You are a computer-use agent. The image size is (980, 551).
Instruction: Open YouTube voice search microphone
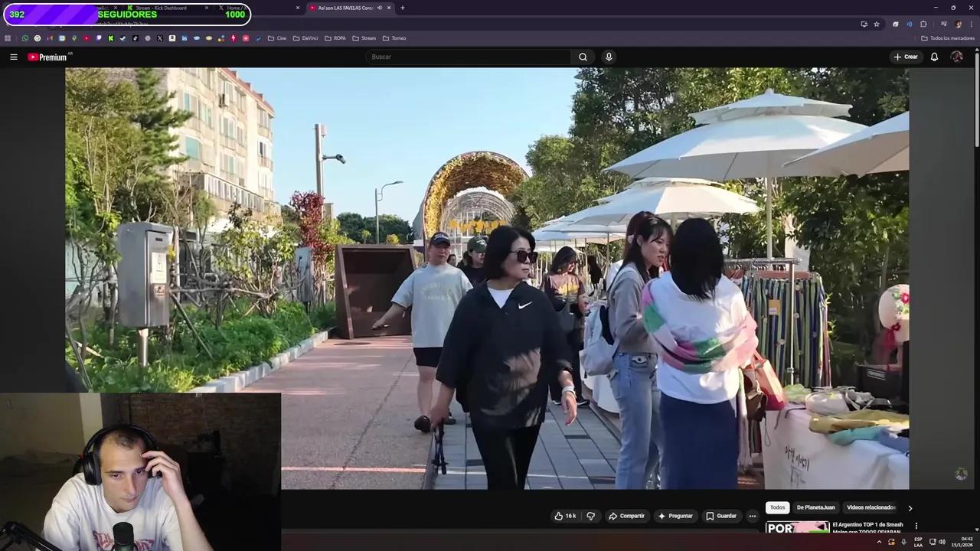[609, 57]
